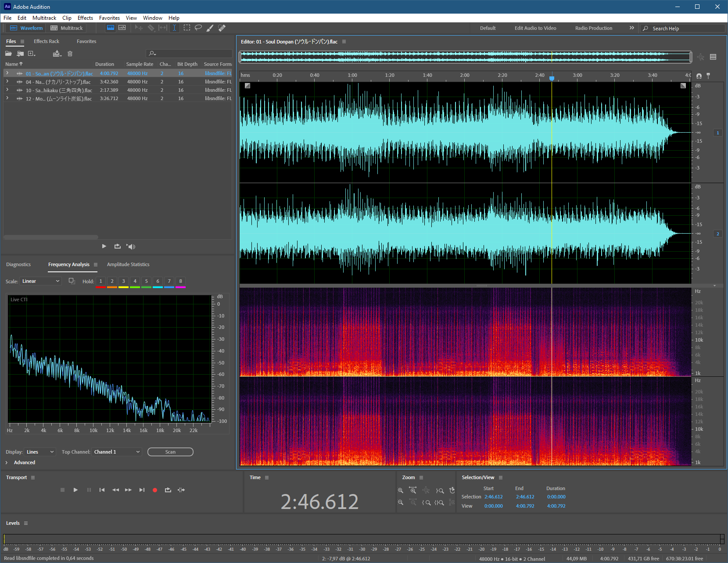Screen dimensions: 728x563
Task: Click the Search Help field
Action: (682, 28)
